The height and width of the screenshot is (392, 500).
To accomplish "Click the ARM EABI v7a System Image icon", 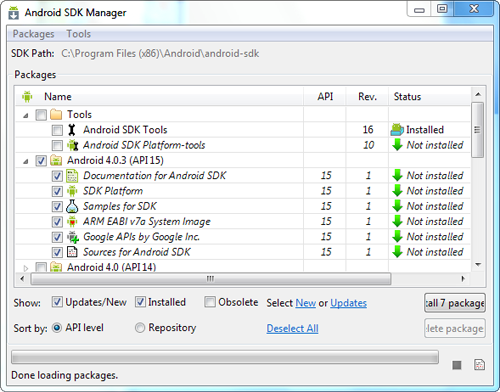I will tap(72, 221).
